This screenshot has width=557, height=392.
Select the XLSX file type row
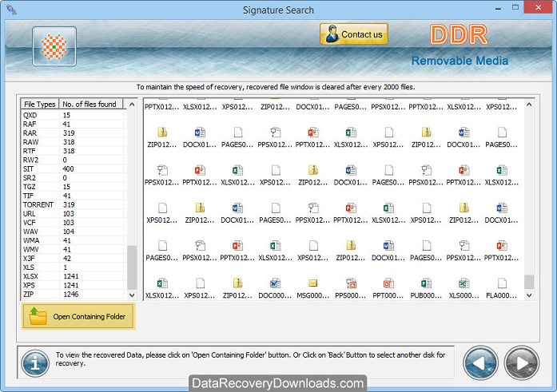point(73,276)
